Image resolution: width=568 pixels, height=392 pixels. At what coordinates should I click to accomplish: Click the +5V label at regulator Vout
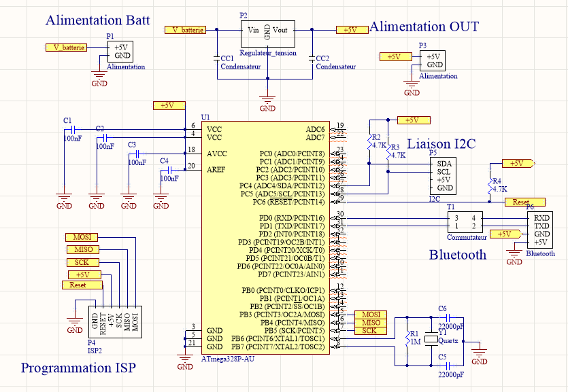point(350,30)
